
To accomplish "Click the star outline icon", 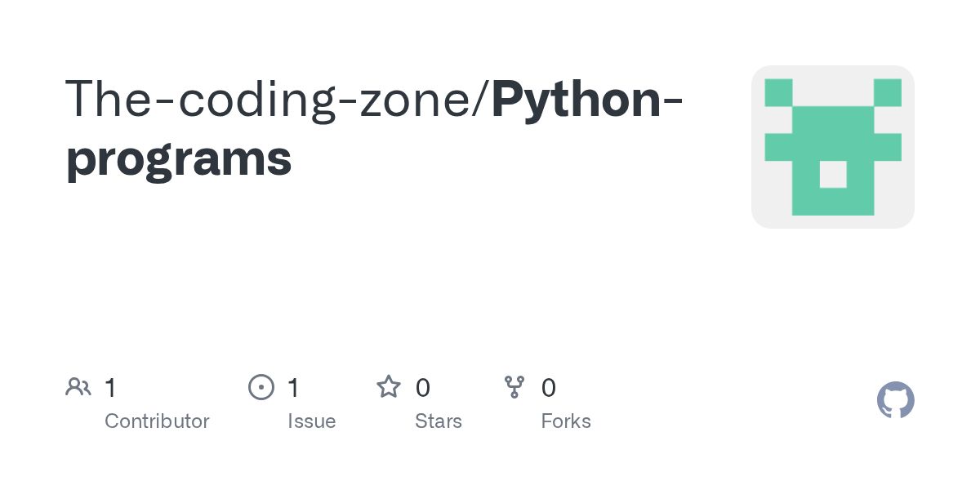I will [x=389, y=387].
